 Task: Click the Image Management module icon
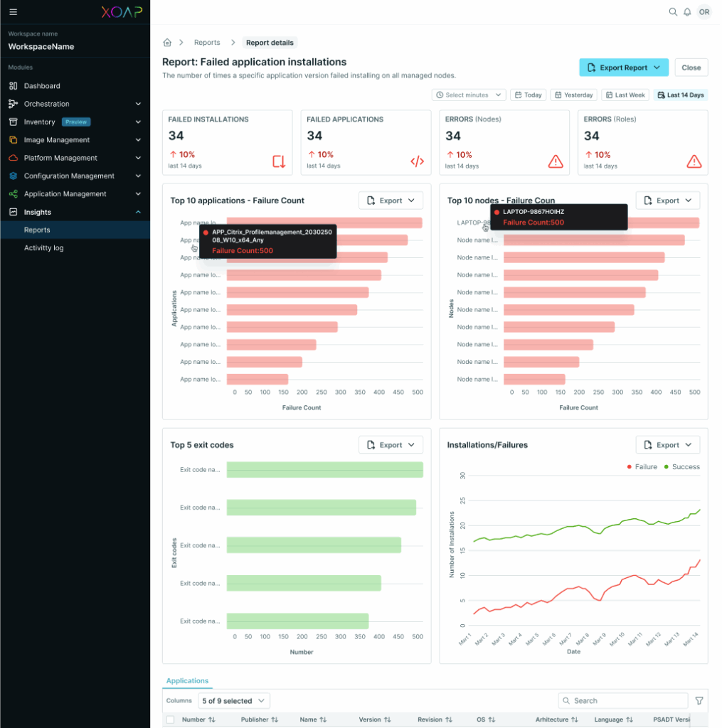(x=14, y=139)
